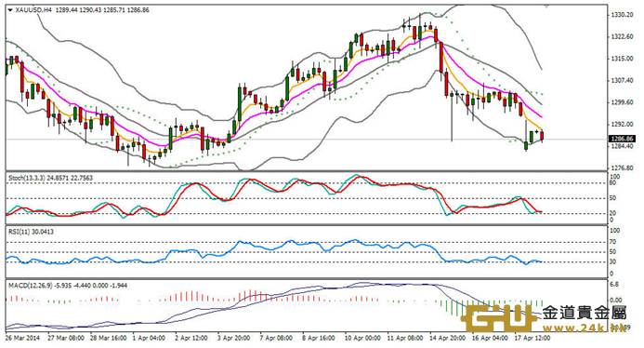The width and height of the screenshot is (644, 348).
Task: Click the 28 Mar 16:00 time label
Action: (108, 338)
